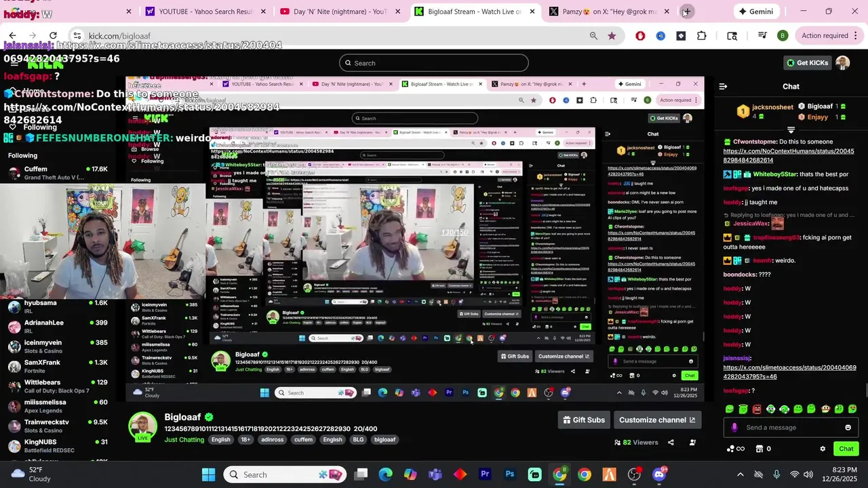This screenshot has height=488, width=868.
Task: Click the 18+ tag under the stream title
Action: point(245,439)
